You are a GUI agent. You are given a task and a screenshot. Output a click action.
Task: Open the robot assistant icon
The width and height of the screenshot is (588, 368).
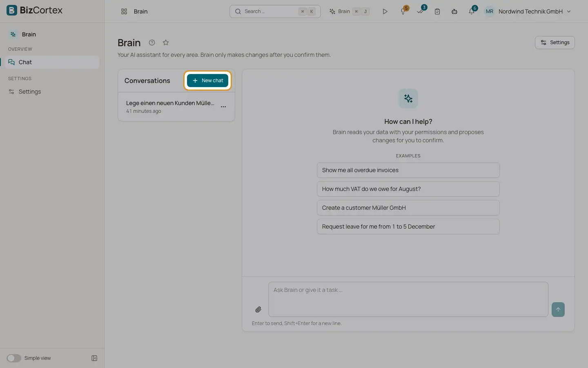pos(454,11)
